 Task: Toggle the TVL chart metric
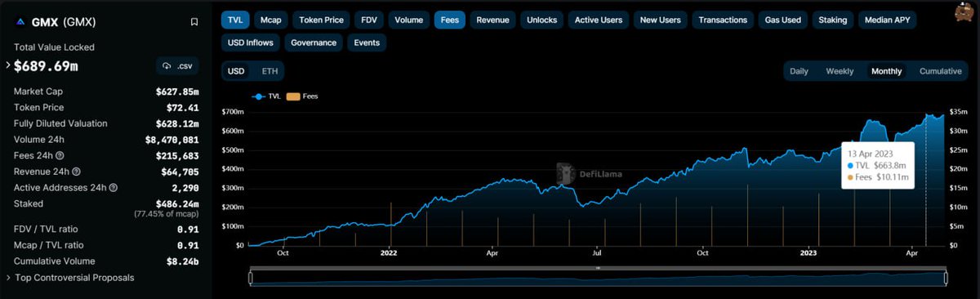[234, 20]
